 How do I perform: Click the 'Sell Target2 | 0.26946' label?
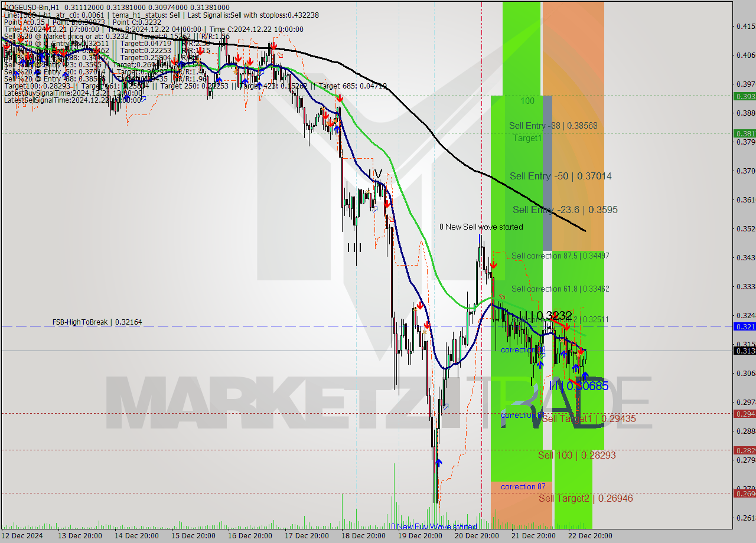pyautogui.click(x=586, y=498)
